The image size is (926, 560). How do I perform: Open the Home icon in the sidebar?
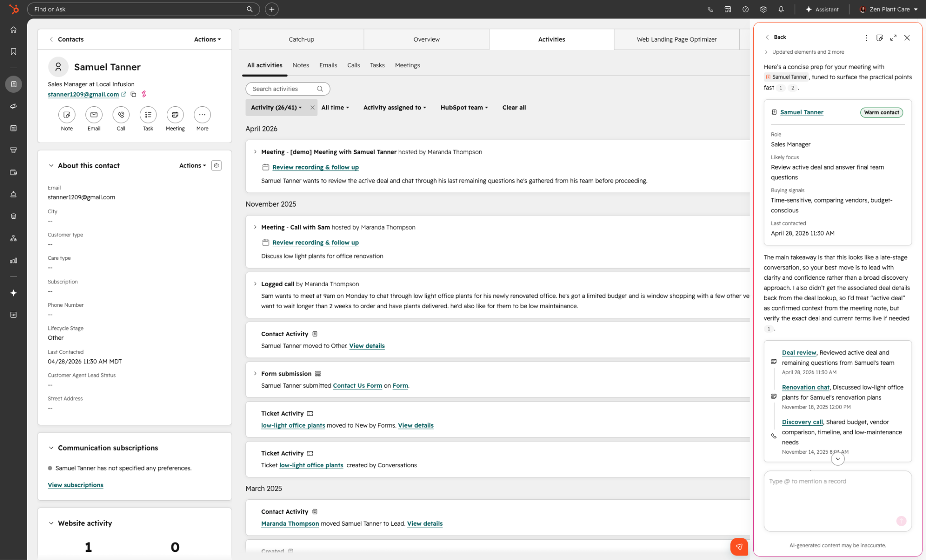[14, 30]
